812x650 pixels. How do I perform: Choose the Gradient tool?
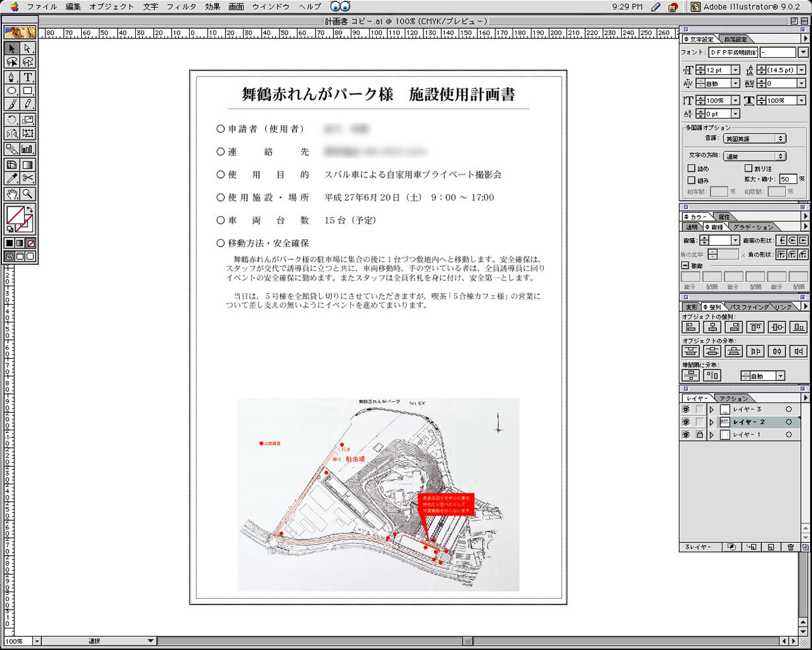coord(28,165)
